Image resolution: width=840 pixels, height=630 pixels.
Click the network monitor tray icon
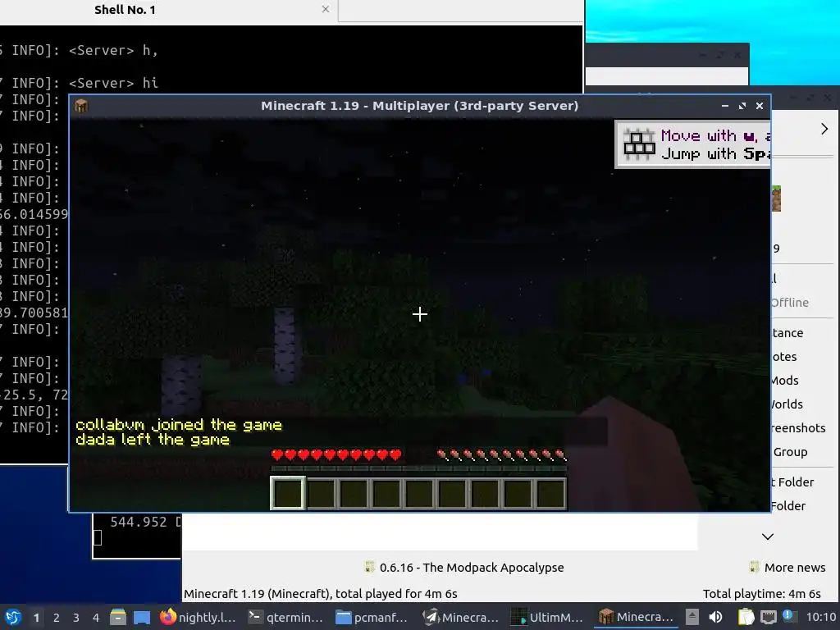point(768,617)
